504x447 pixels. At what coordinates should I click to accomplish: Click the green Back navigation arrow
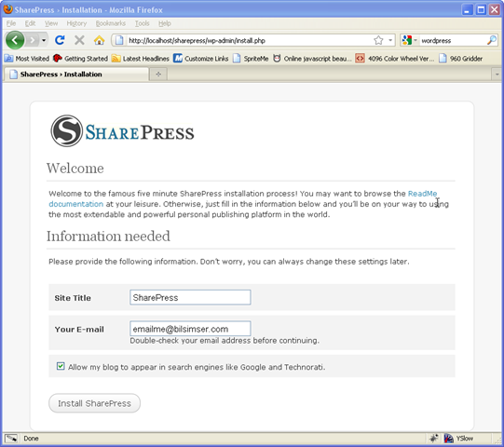click(15, 40)
